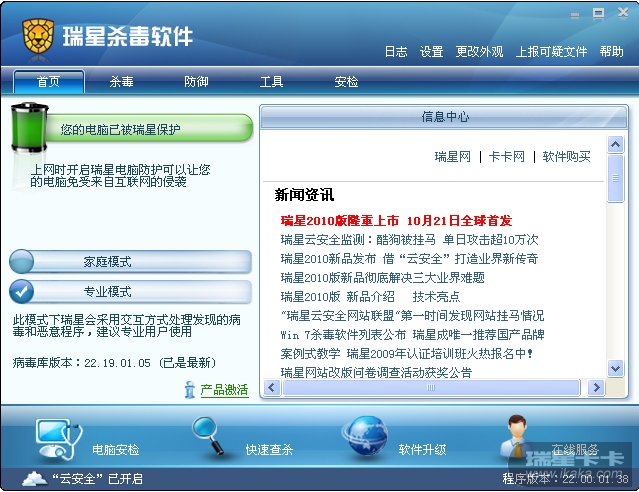Open news 瑞星网站改版问卷调查活动获奖公告
The height and width of the screenshot is (492, 639).
pos(376,372)
